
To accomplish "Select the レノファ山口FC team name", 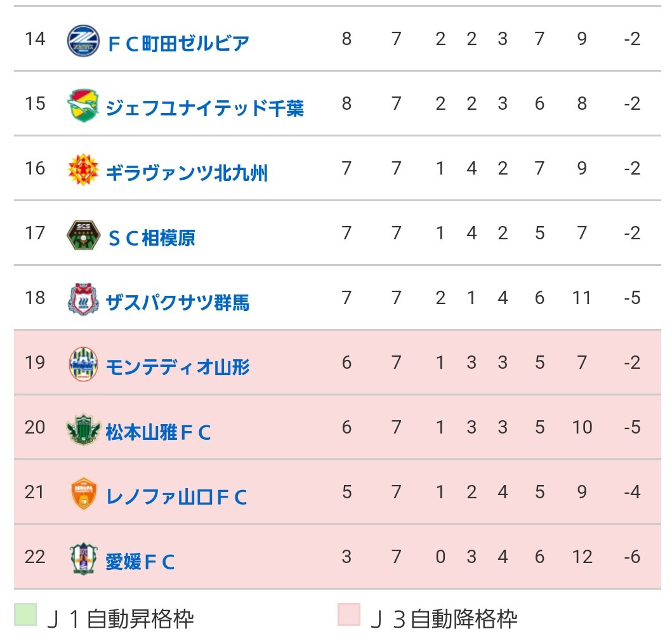I will click(x=176, y=497).
